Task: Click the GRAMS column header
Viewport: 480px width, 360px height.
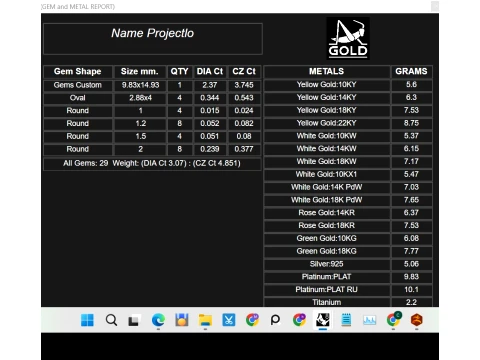Action: 411,71
